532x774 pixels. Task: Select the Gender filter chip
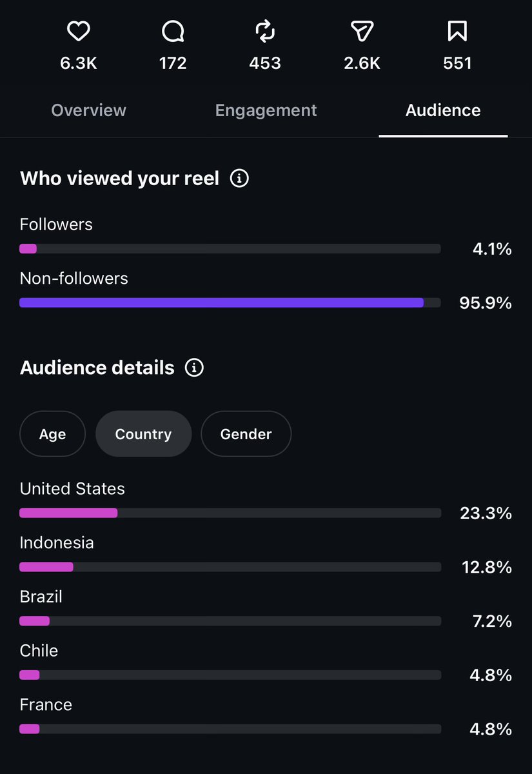coord(246,434)
